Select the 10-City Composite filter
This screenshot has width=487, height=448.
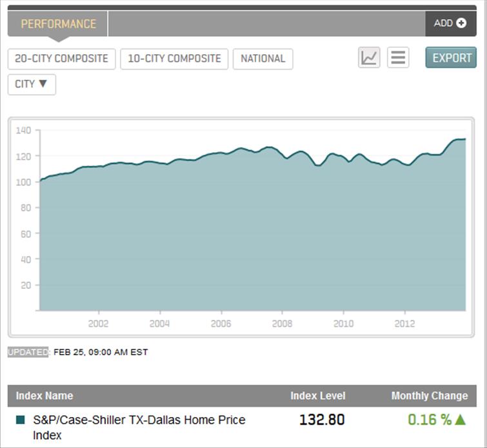tap(174, 59)
